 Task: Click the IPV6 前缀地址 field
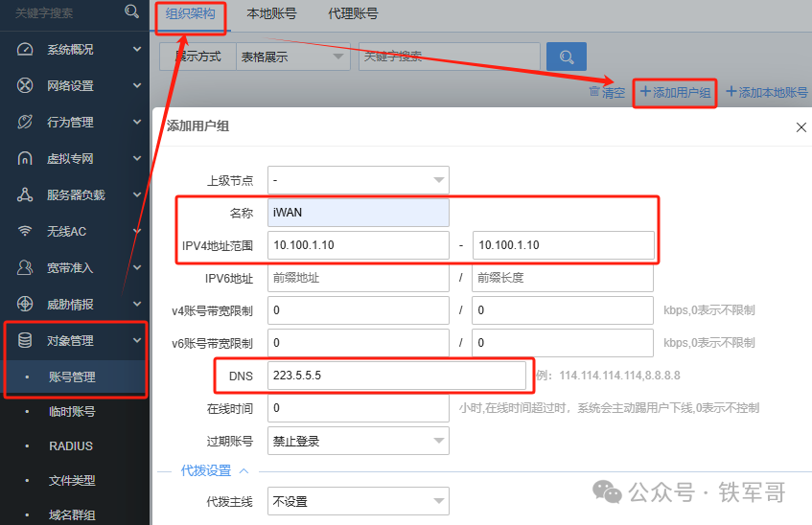pyautogui.click(x=359, y=278)
